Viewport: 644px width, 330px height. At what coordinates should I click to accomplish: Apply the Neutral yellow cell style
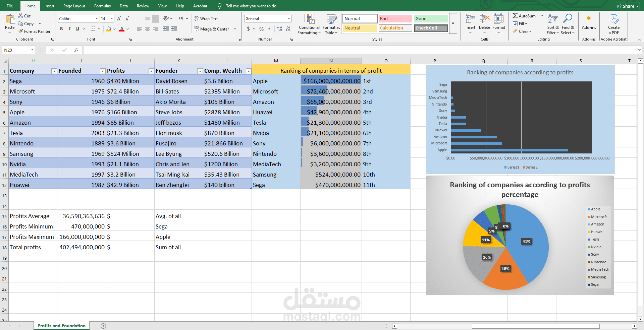(x=360, y=28)
